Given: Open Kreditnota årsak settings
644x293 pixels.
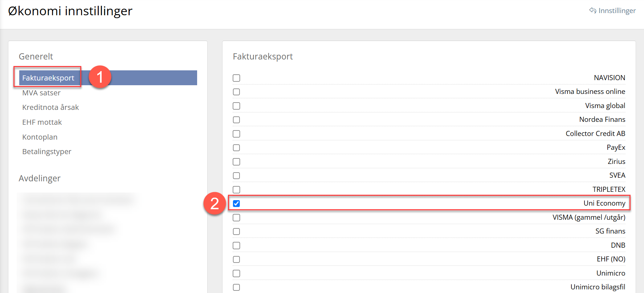Looking at the screenshot, I should (50, 107).
